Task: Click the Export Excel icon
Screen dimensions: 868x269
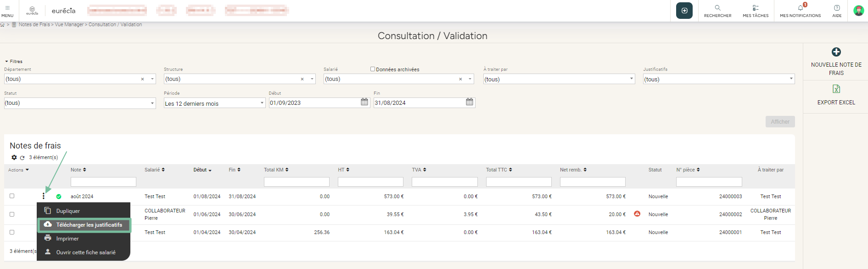Action: click(836, 89)
